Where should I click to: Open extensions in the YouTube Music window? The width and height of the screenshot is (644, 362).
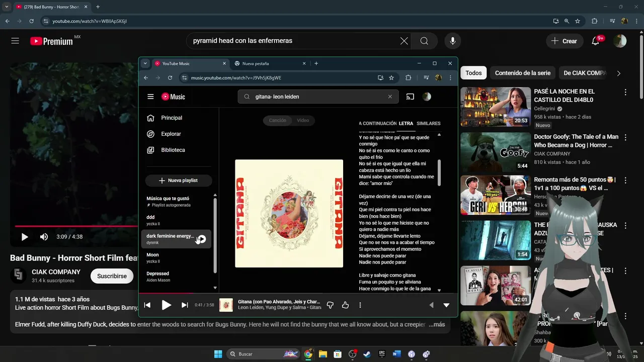coord(408,78)
